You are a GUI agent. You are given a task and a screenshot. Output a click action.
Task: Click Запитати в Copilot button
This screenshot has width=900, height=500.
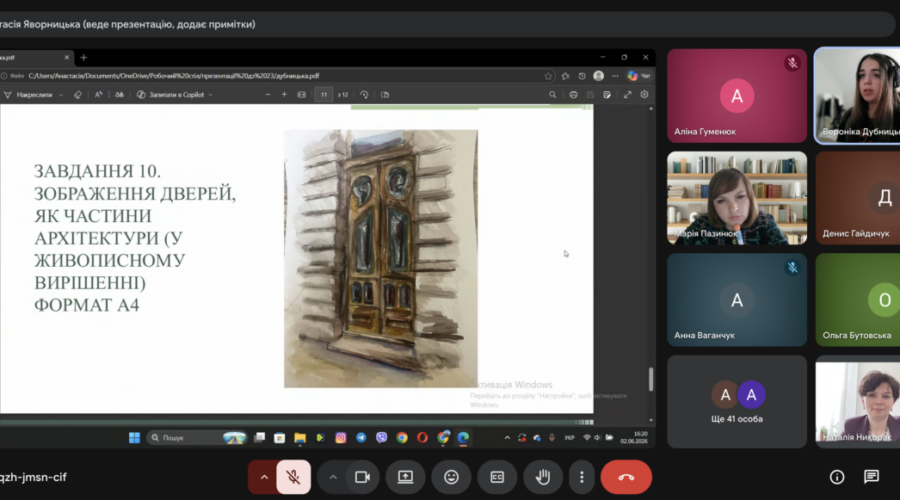pos(170,95)
